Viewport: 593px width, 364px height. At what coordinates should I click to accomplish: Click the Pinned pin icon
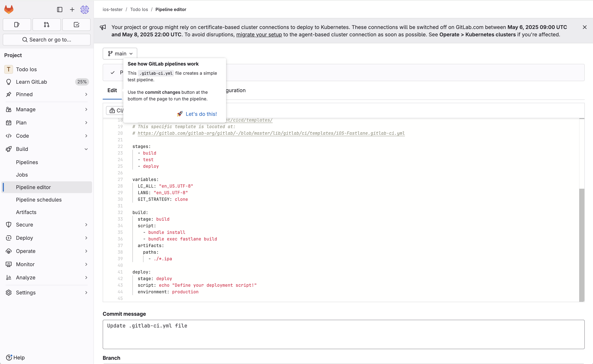pos(9,94)
